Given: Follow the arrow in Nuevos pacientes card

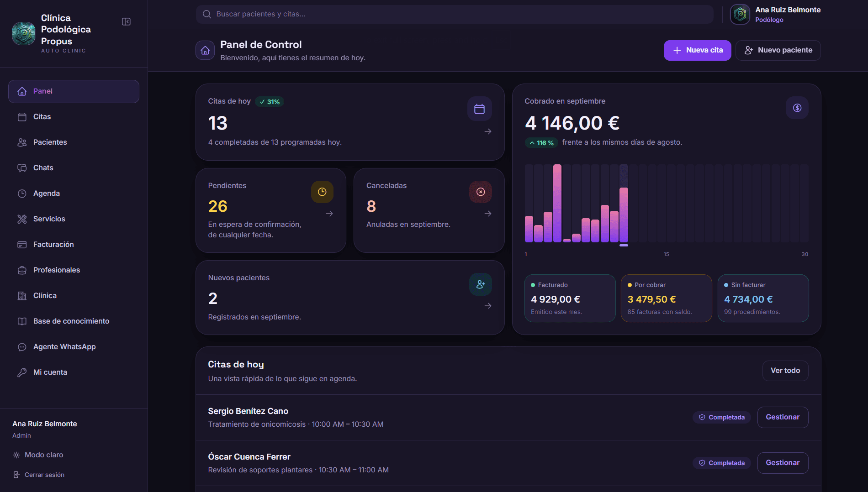Looking at the screenshot, I should click(488, 306).
